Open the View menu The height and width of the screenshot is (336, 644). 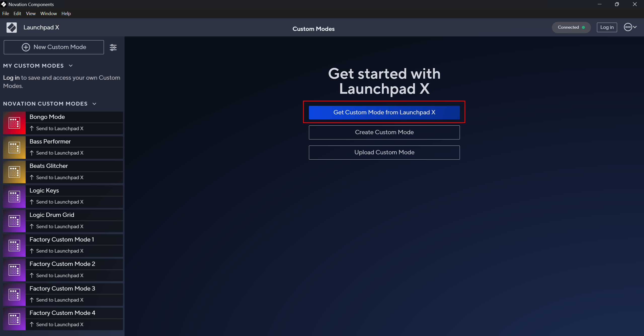31,14
